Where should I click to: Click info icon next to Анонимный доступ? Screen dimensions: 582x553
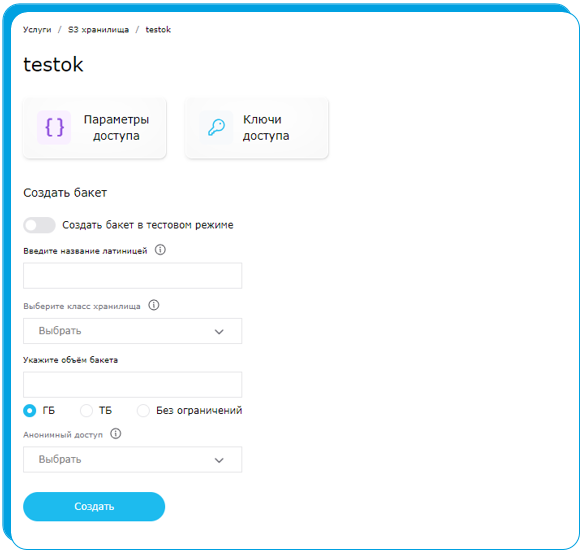pyautogui.click(x=116, y=433)
